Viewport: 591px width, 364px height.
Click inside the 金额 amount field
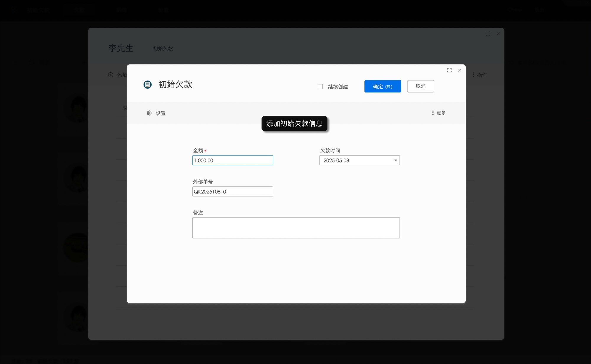[x=233, y=160]
